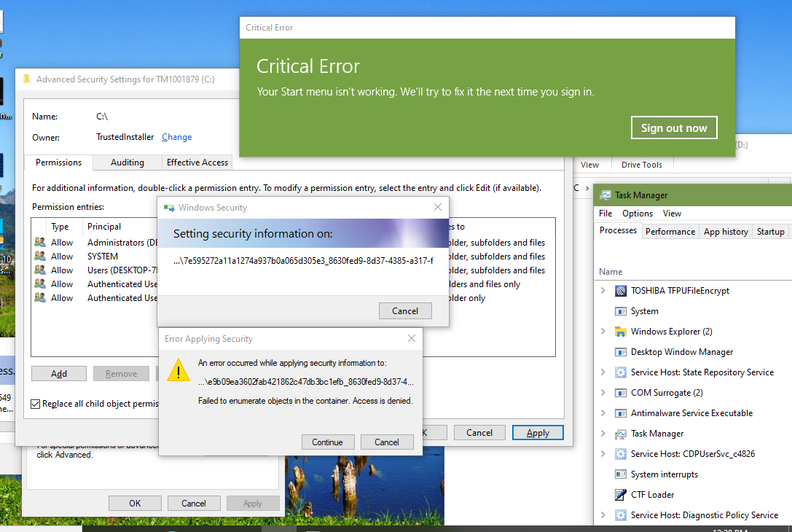Click the Windows Explorer icon in Task Manager
The height and width of the screenshot is (532, 792).
tap(620, 331)
